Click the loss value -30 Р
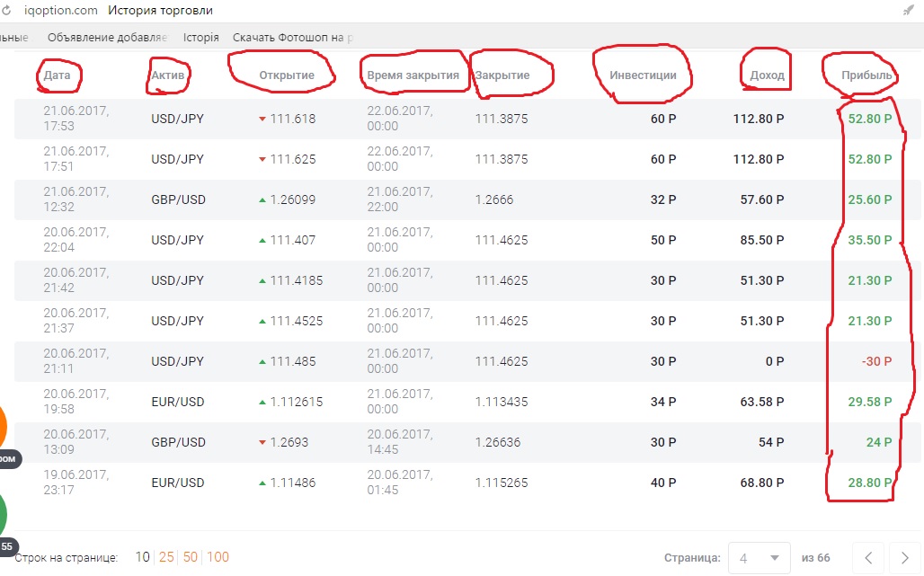Image resolution: width=924 pixels, height=576 pixels. pos(876,361)
